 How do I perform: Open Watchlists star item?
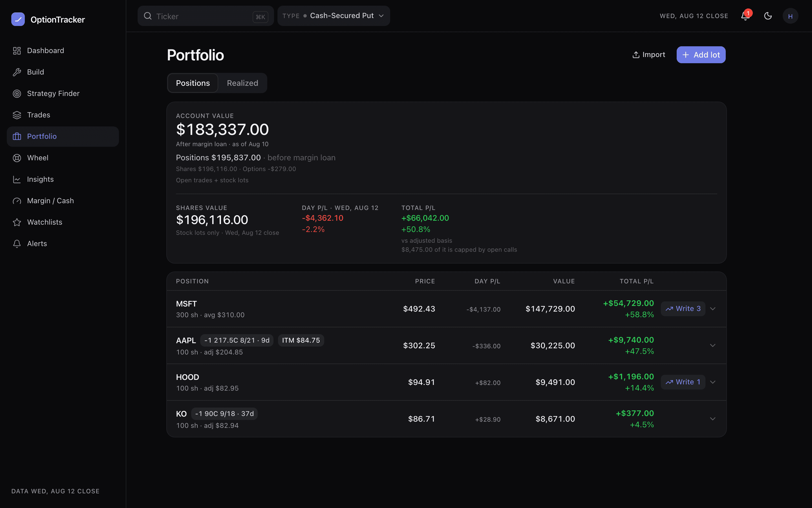click(x=63, y=222)
